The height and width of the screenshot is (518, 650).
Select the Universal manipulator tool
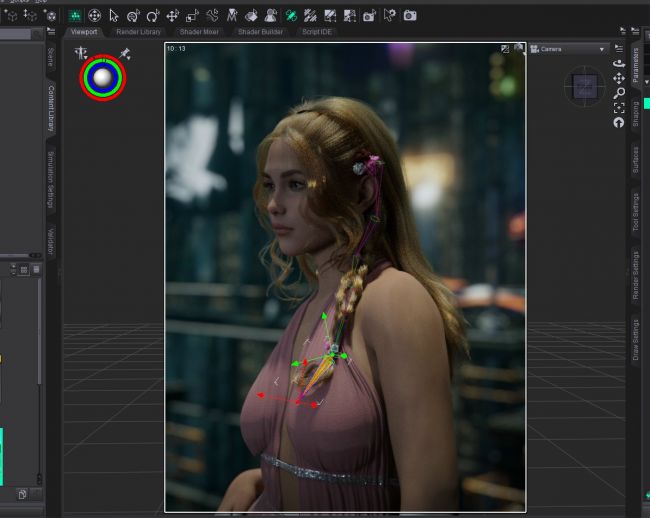click(94, 15)
